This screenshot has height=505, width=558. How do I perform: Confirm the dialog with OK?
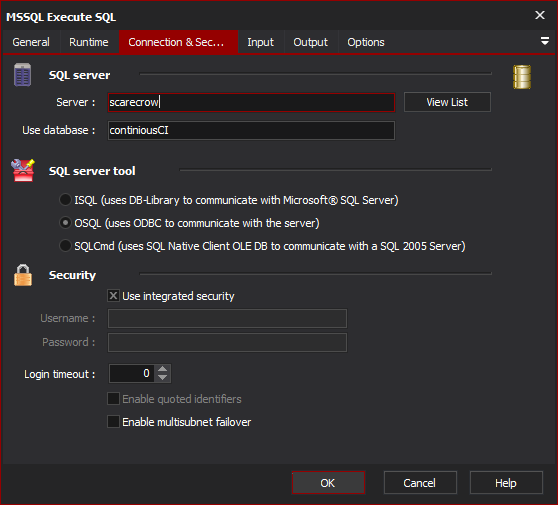pos(328,483)
